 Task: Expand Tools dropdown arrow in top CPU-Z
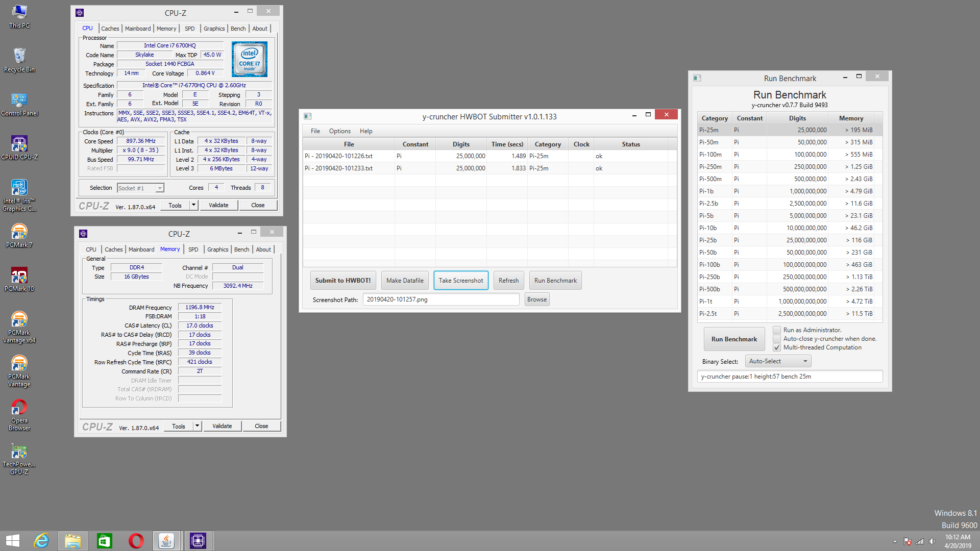[x=193, y=205]
